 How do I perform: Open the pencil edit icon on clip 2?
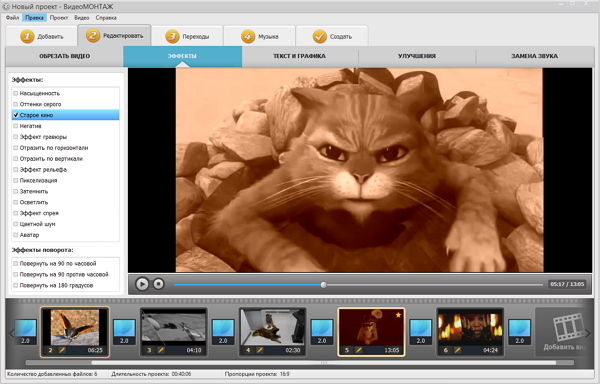pos(62,350)
